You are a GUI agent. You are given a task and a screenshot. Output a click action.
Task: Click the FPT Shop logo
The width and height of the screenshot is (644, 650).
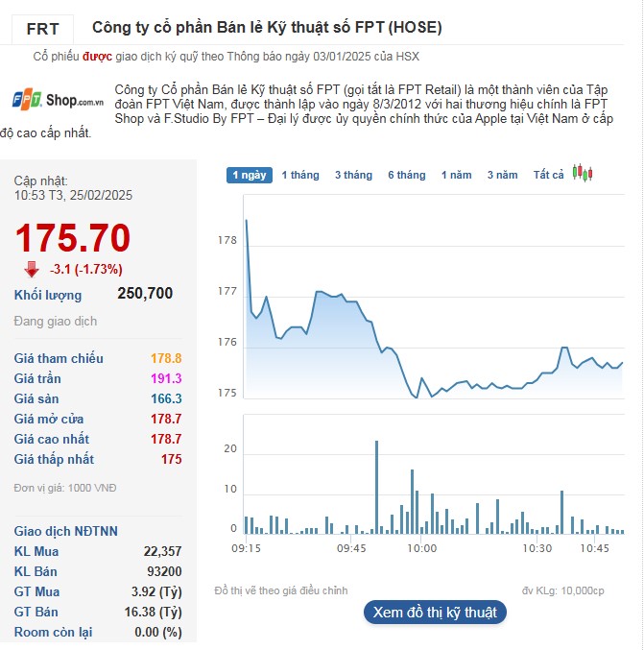(58, 99)
